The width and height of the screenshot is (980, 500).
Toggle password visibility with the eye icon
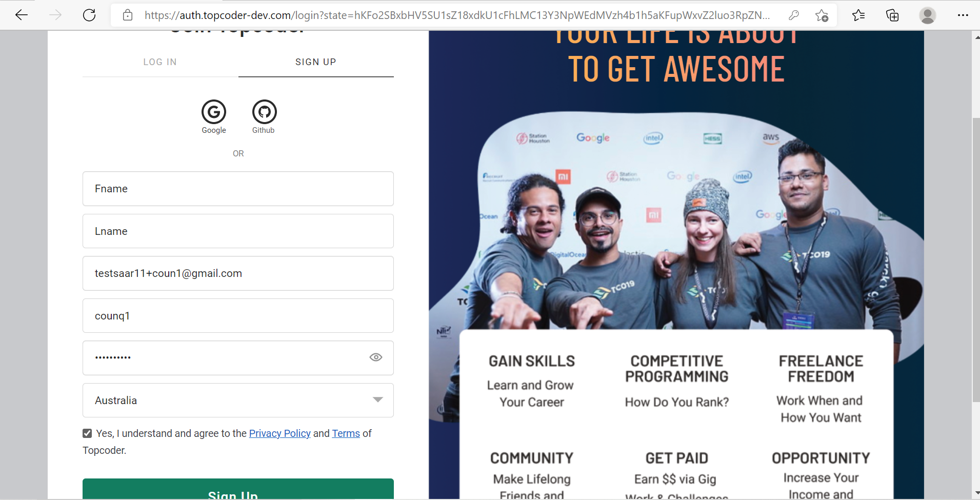click(376, 357)
